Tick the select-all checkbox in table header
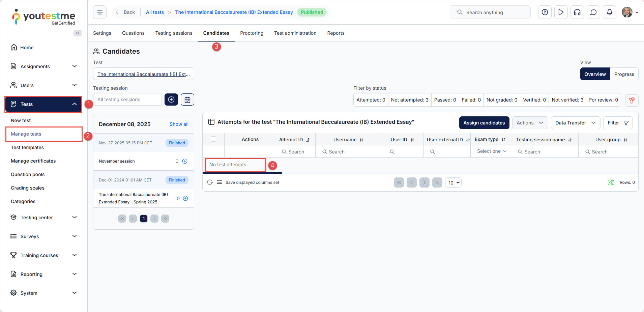644x312 pixels. tap(213, 139)
